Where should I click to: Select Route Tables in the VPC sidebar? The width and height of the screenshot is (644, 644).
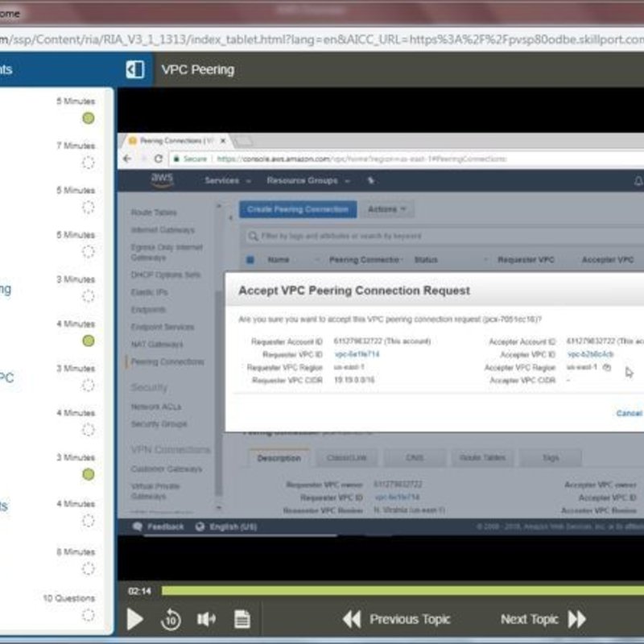click(154, 213)
